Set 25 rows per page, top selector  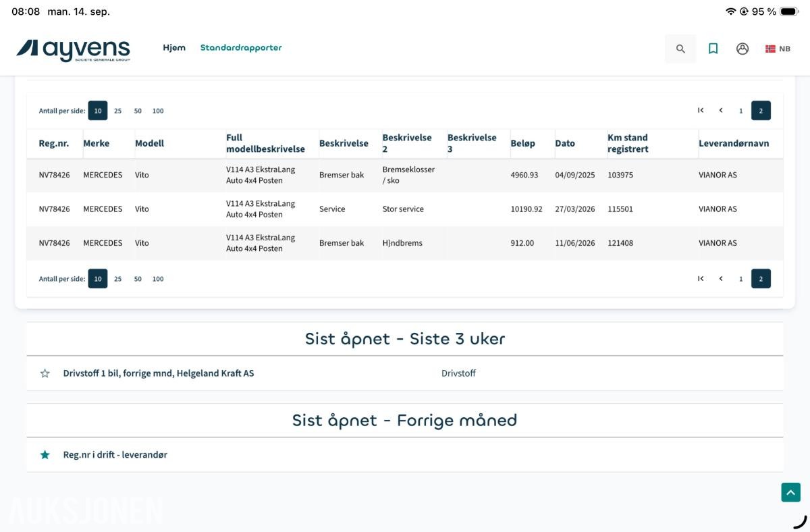coord(117,111)
